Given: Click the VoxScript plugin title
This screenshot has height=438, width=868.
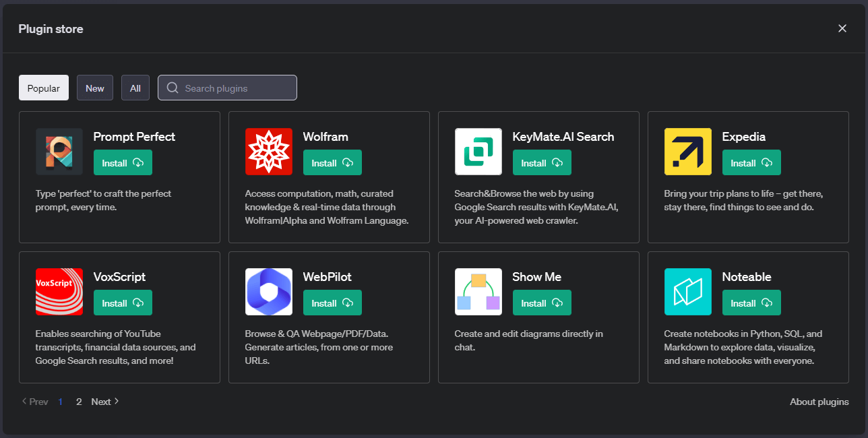Looking at the screenshot, I should point(119,277).
